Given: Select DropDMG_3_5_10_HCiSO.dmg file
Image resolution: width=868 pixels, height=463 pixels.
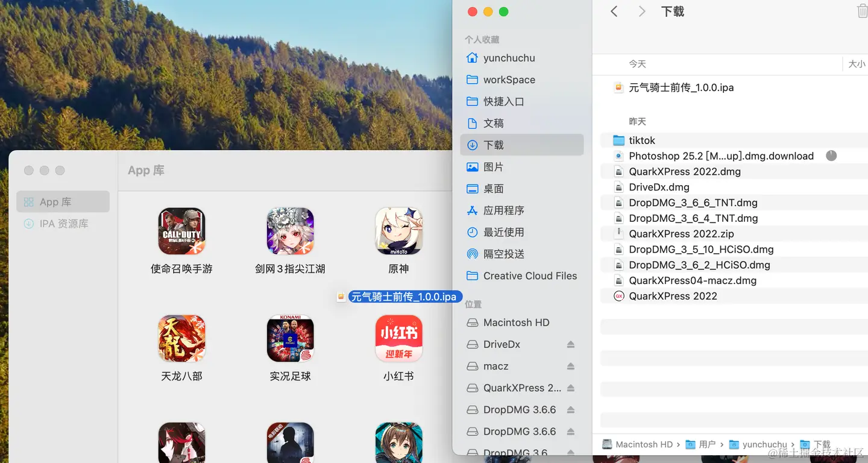Looking at the screenshot, I should [734, 249].
